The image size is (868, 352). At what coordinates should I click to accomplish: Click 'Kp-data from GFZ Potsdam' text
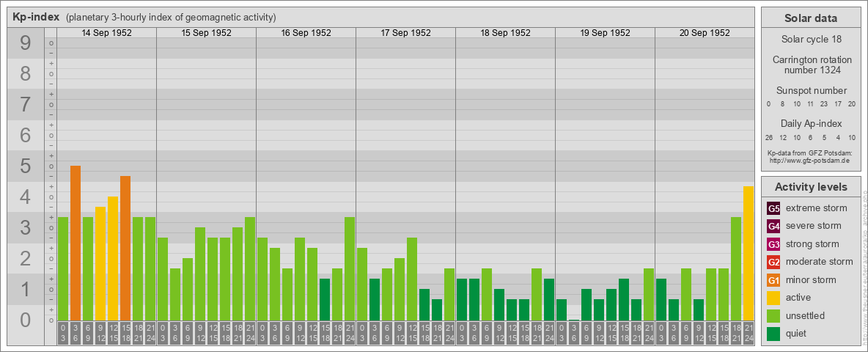click(811, 153)
